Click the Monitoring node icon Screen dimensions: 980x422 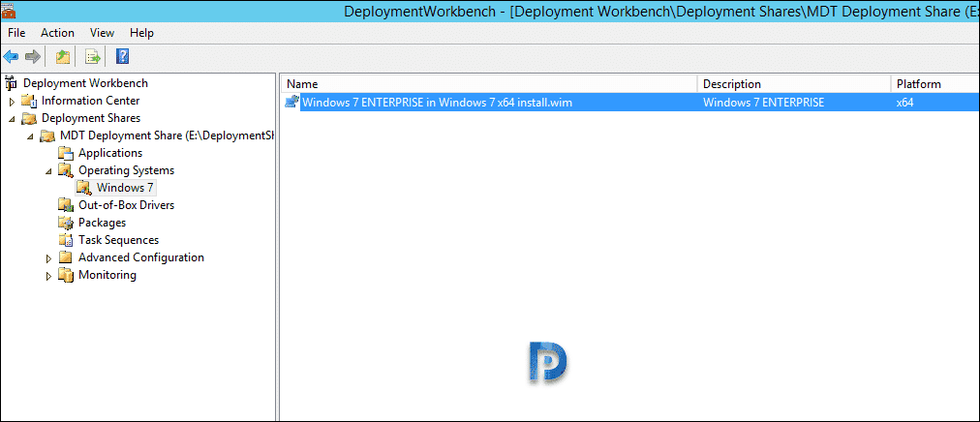coord(66,275)
